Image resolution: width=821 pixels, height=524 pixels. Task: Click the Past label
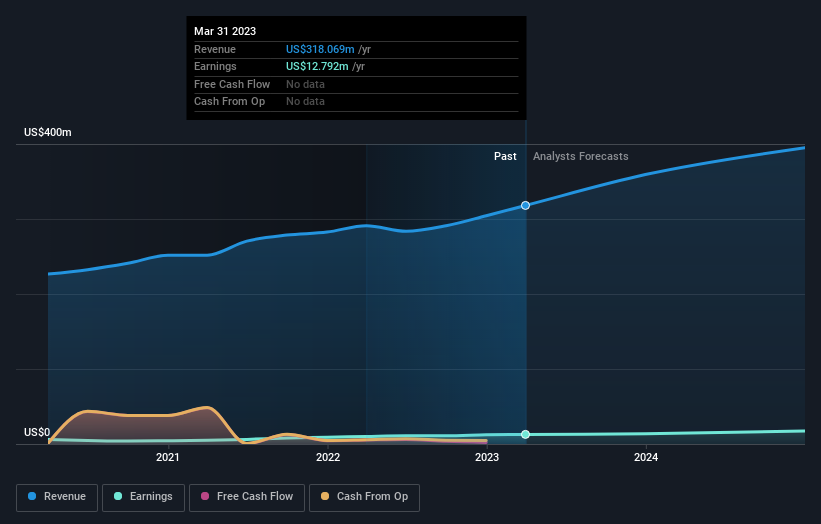click(505, 157)
